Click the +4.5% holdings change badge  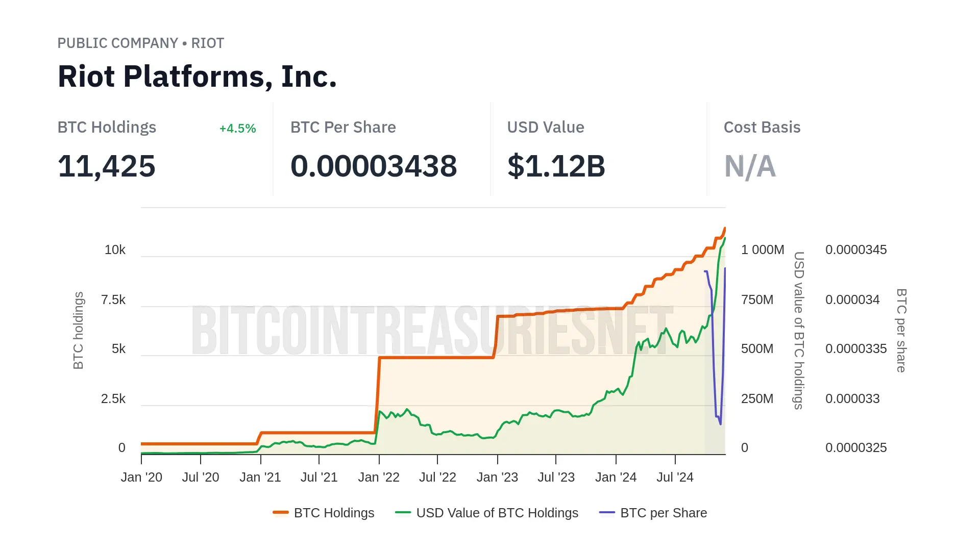click(237, 129)
